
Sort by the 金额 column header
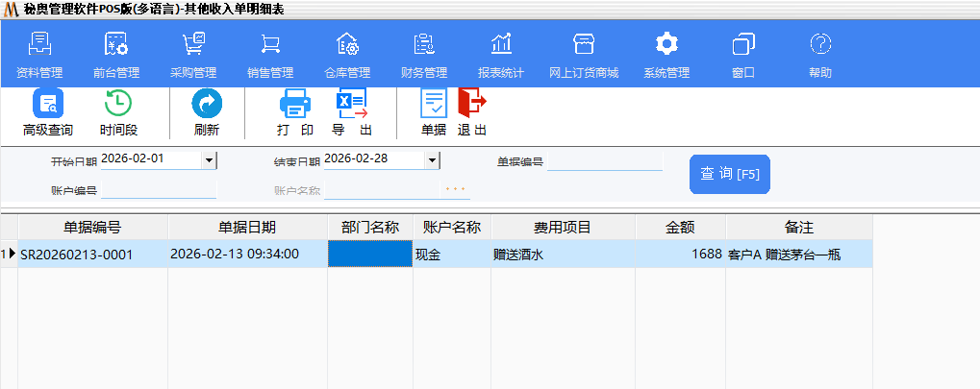[x=680, y=228]
